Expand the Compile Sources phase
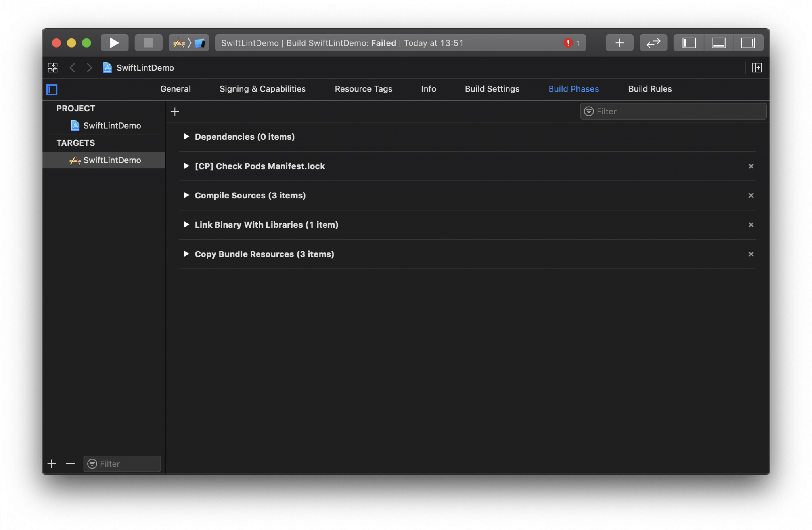Image resolution: width=812 pixels, height=530 pixels. 186,195
